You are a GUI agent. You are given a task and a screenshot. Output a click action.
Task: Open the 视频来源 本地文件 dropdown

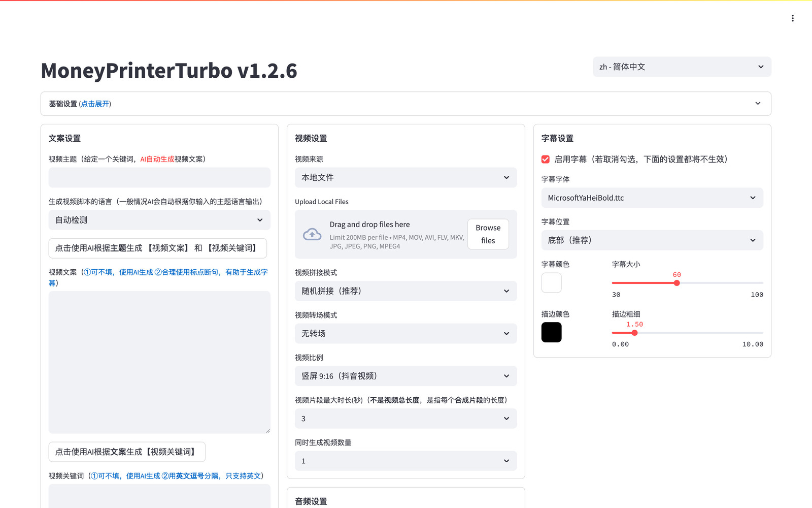pyautogui.click(x=405, y=177)
